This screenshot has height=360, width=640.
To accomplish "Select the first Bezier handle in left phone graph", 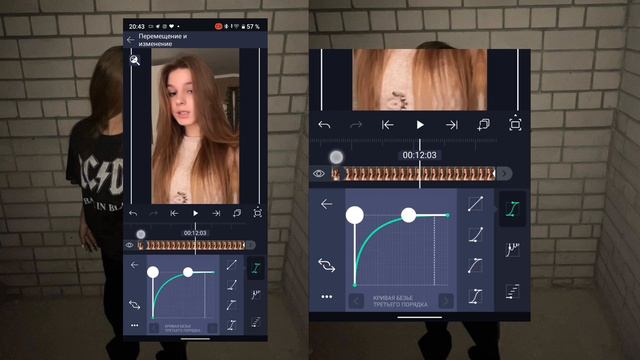I will pyautogui.click(x=153, y=272).
